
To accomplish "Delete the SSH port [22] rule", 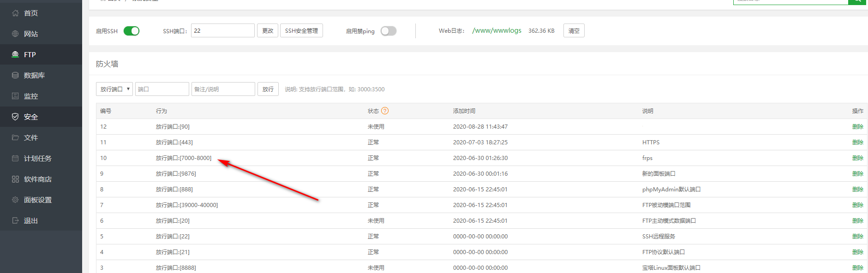I will [858, 236].
